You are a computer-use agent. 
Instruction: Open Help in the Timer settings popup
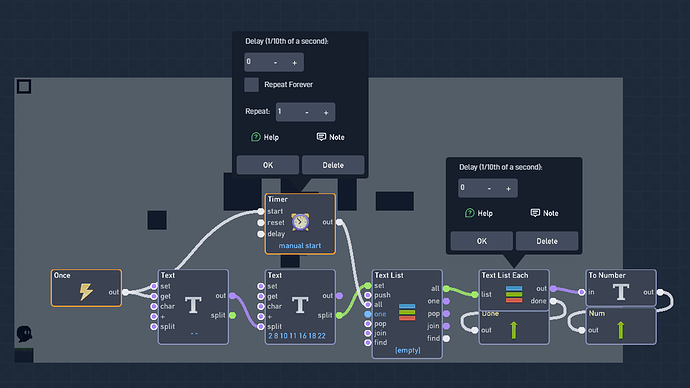[x=265, y=137]
